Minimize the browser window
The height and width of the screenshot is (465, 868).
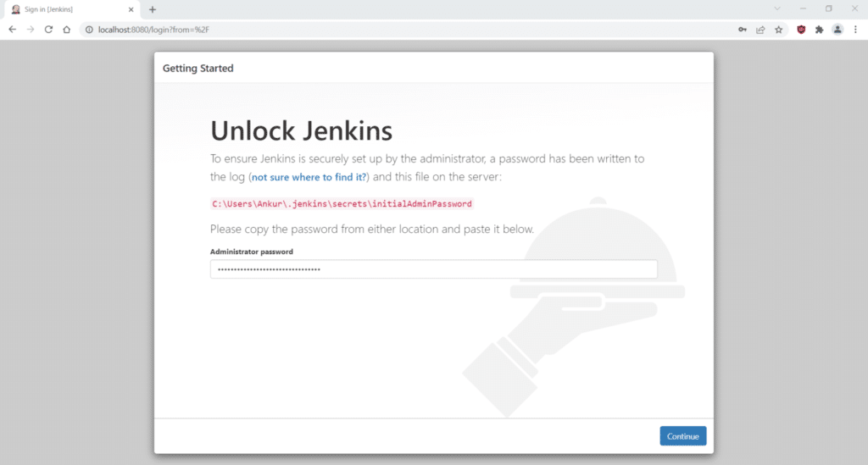pyautogui.click(x=803, y=8)
